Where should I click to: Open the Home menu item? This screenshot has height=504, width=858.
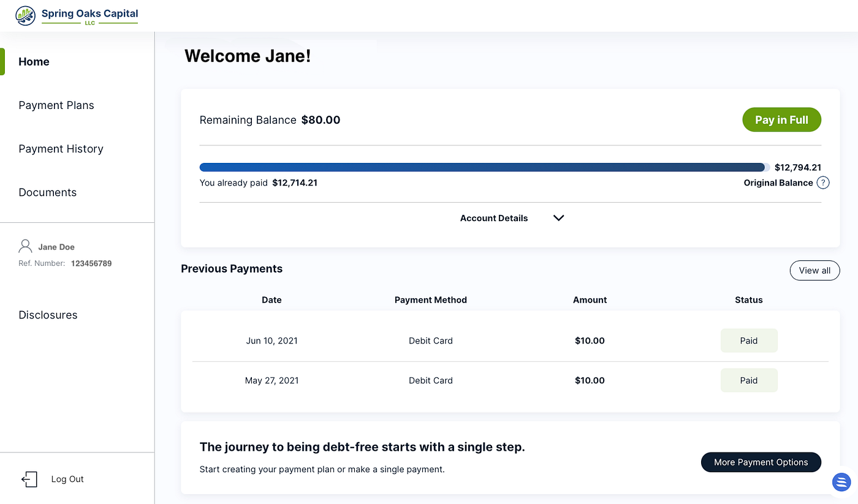tap(34, 62)
